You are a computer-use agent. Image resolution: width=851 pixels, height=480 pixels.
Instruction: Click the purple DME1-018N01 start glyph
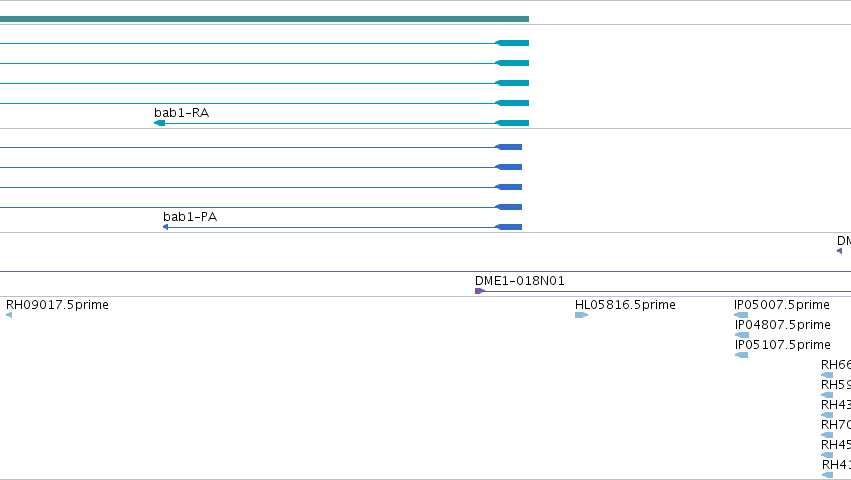pyautogui.click(x=480, y=291)
